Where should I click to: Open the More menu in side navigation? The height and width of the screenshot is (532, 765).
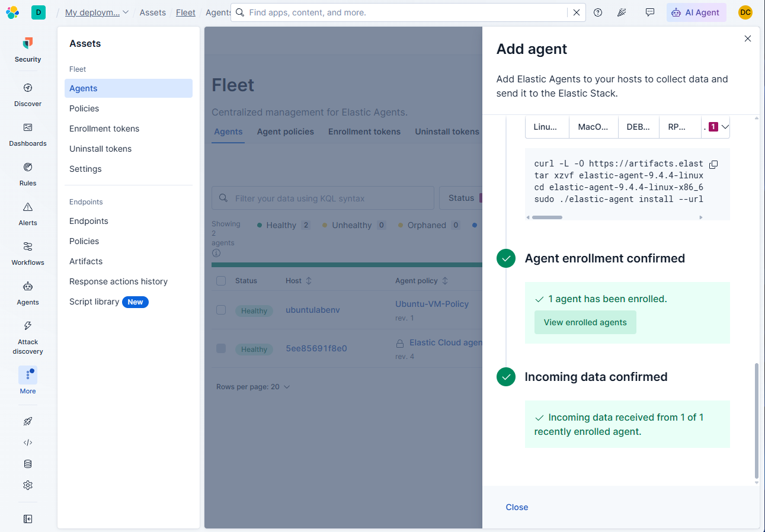point(28,380)
